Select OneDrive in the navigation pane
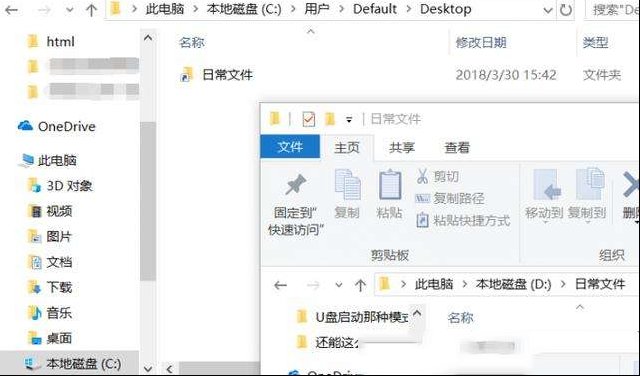 (x=56, y=127)
